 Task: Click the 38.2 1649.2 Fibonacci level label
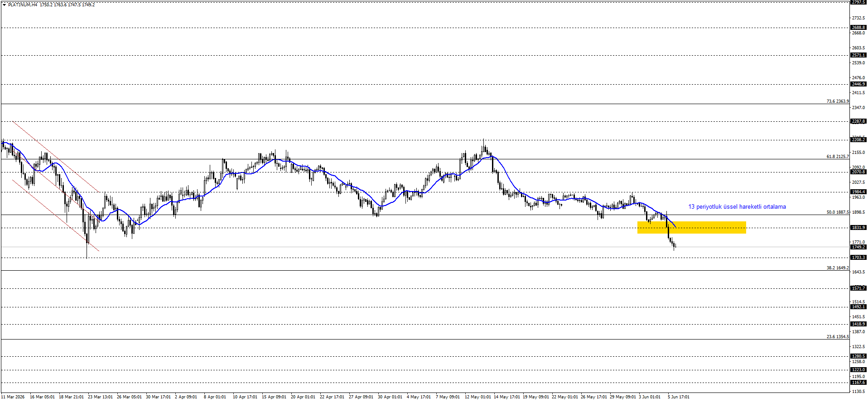[838, 268]
